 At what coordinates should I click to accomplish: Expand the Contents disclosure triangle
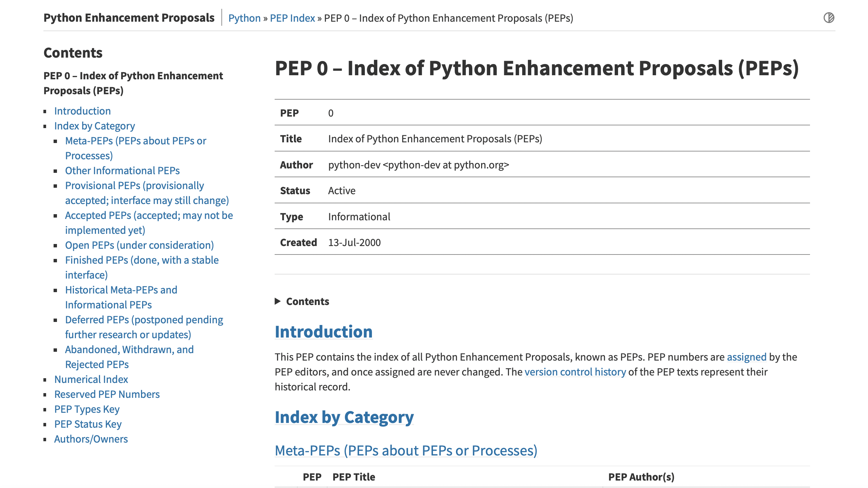coord(278,301)
